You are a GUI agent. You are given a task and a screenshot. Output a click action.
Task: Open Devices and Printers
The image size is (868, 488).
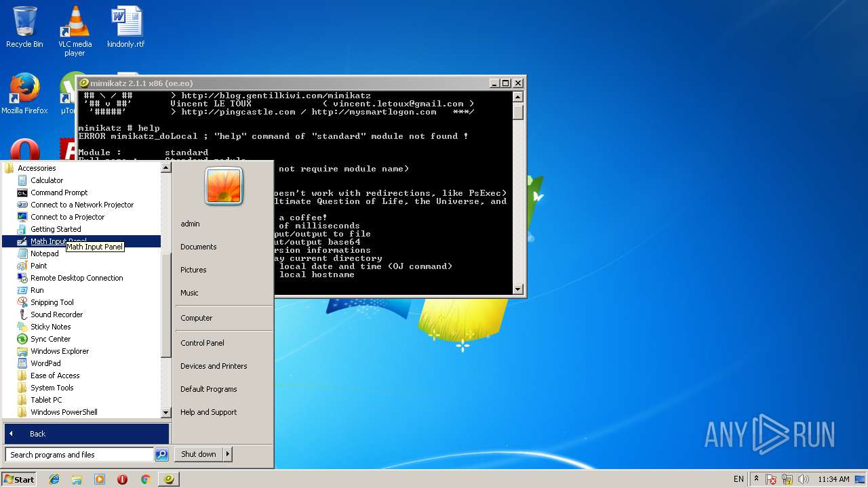tap(214, 366)
